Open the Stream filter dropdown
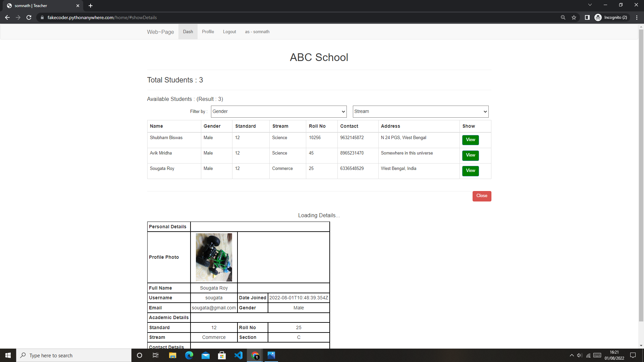This screenshot has height=362, width=644. [420, 112]
